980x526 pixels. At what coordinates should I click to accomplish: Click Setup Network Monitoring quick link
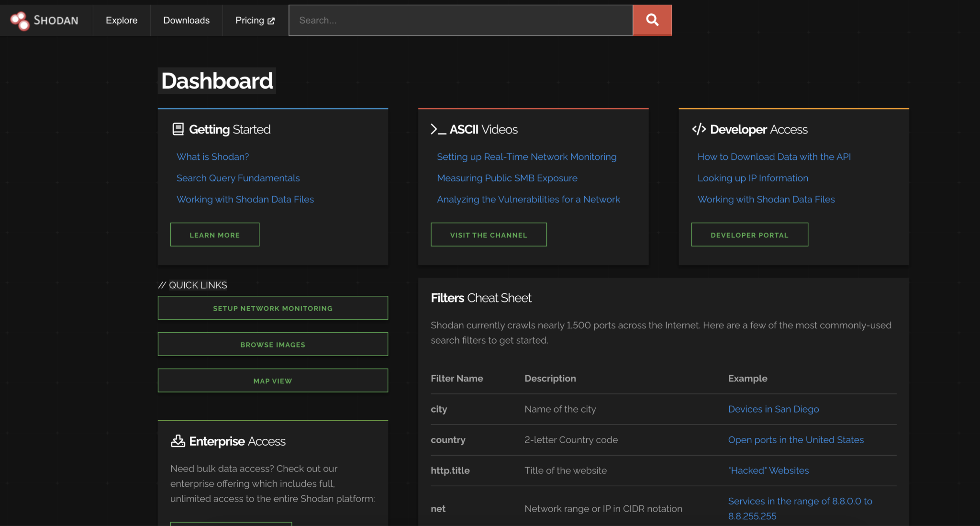tap(272, 308)
